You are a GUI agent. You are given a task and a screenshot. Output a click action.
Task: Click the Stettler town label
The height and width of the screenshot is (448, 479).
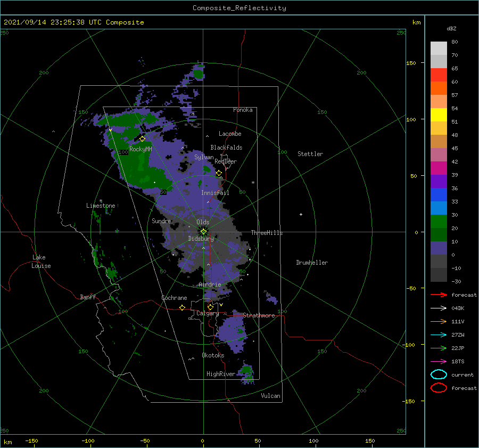click(x=310, y=154)
